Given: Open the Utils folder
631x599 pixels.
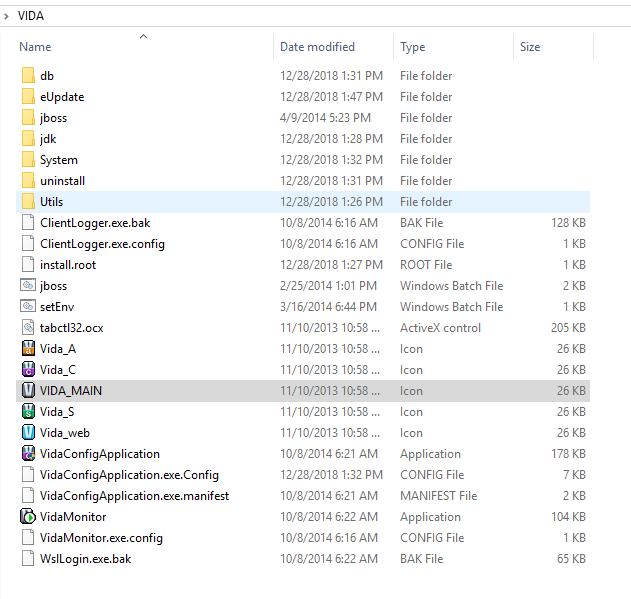Looking at the screenshot, I should coord(51,202).
